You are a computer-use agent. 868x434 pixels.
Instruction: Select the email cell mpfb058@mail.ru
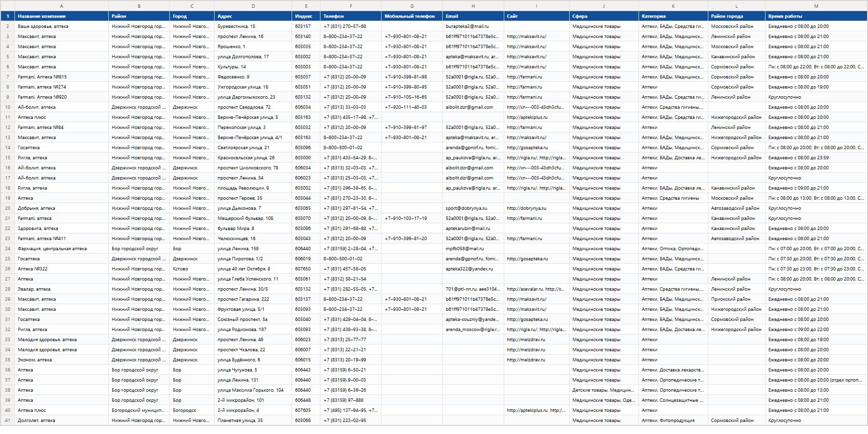[x=473, y=249]
